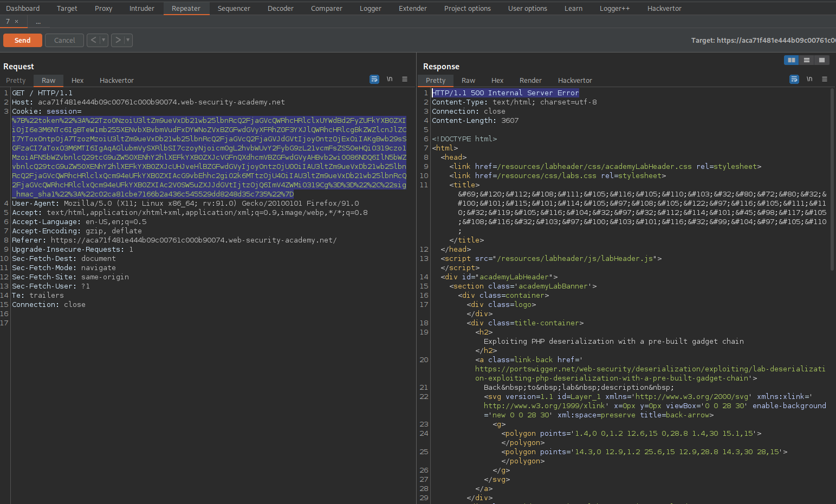Image resolution: width=836 pixels, height=504 pixels.
Task: Select Pretty view in Response panel
Action: point(436,80)
